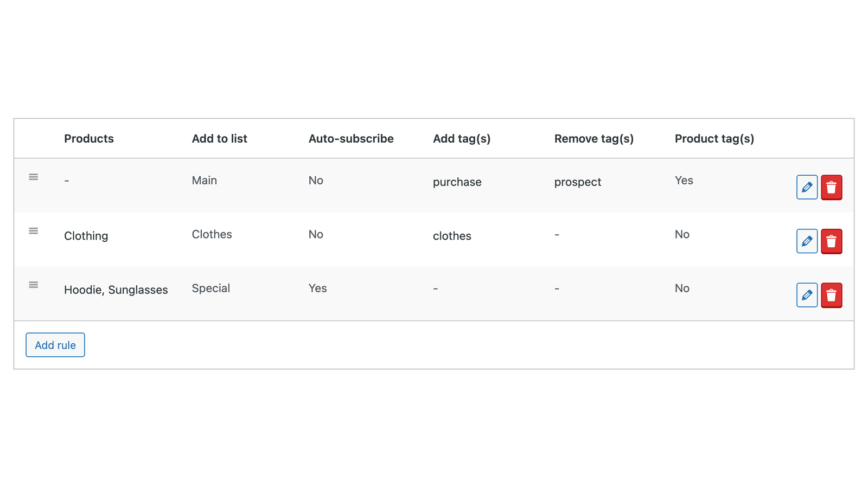This screenshot has width=868, height=488.
Task: Click the 'Clothing' product cell
Action: click(86, 236)
